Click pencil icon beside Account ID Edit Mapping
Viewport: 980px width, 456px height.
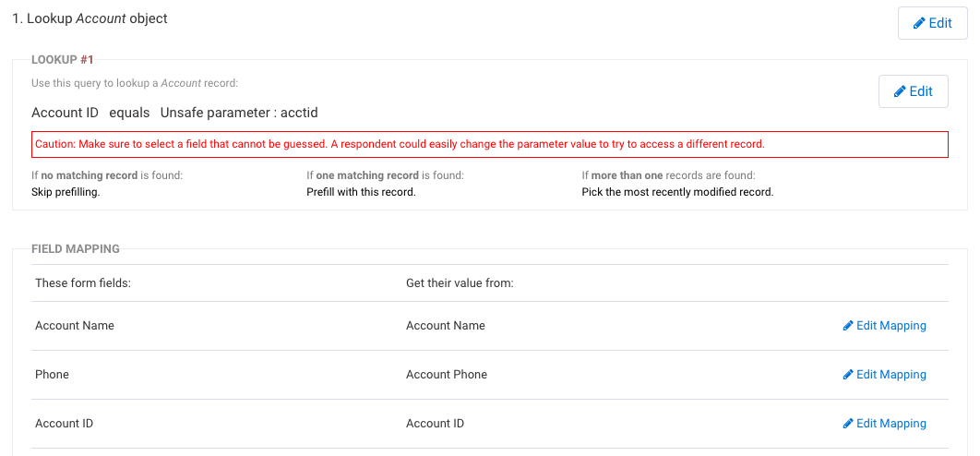pyautogui.click(x=848, y=424)
